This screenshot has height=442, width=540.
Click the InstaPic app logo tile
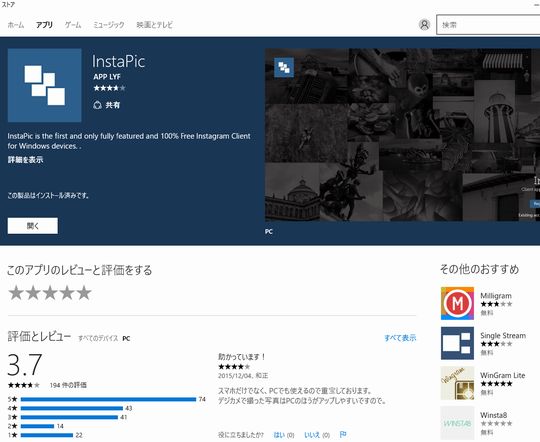coord(44,85)
